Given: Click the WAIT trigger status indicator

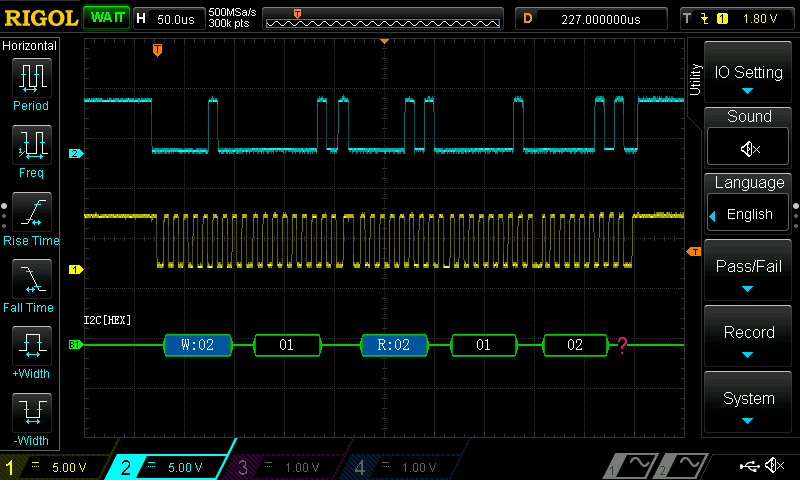Looking at the screenshot, I should tap(107, 18).
